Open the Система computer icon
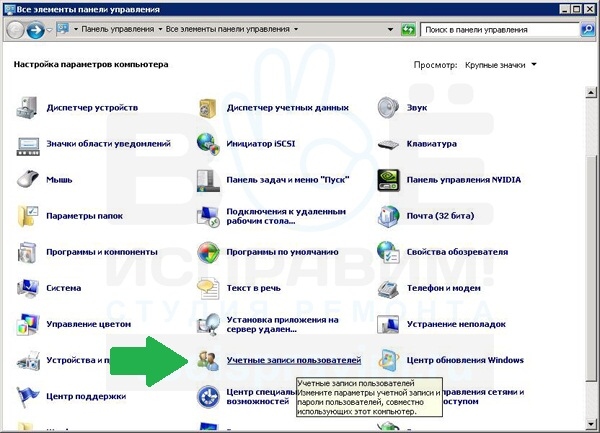Screen dimensions: 600x433 click(28, 288)
